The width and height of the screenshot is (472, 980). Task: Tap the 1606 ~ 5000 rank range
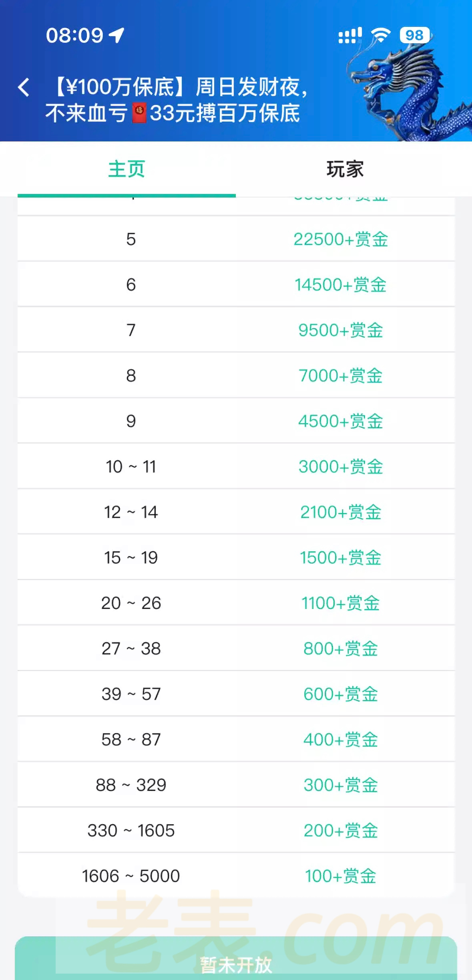131,876
